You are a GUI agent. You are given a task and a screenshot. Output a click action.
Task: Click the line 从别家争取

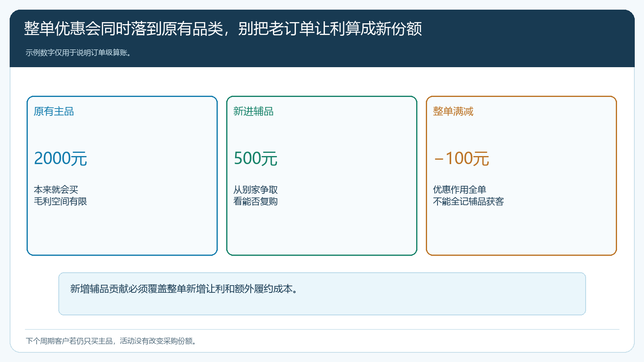[256, 189]
